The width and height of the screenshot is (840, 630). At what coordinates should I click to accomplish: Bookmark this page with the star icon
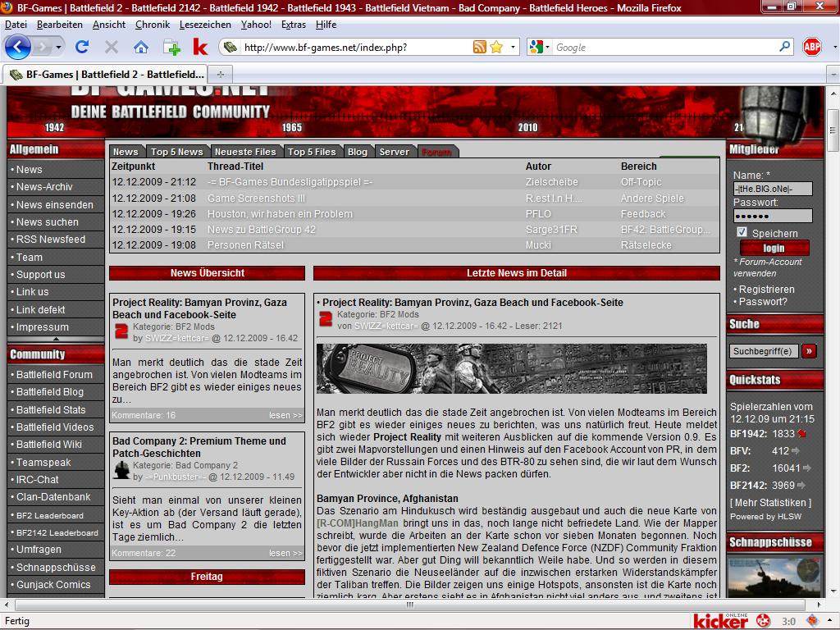496,47
